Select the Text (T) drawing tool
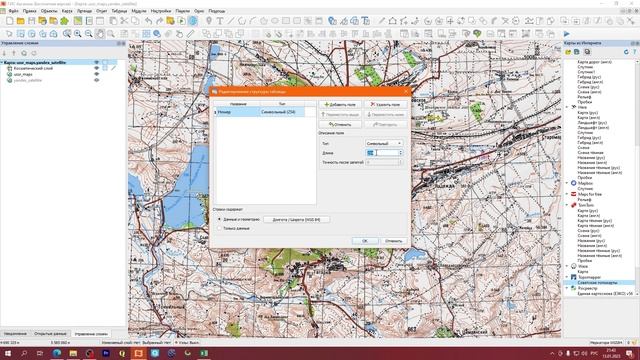The image size is (640, 360). 220,21
